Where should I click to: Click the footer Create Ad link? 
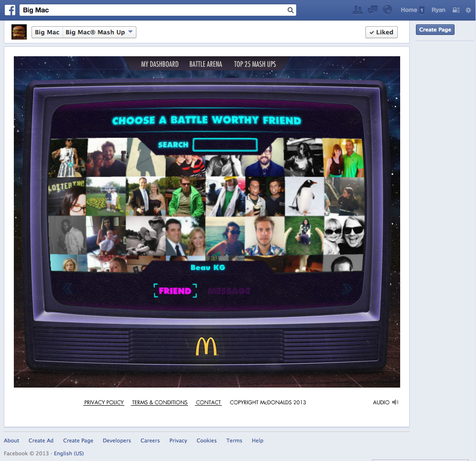41,441
